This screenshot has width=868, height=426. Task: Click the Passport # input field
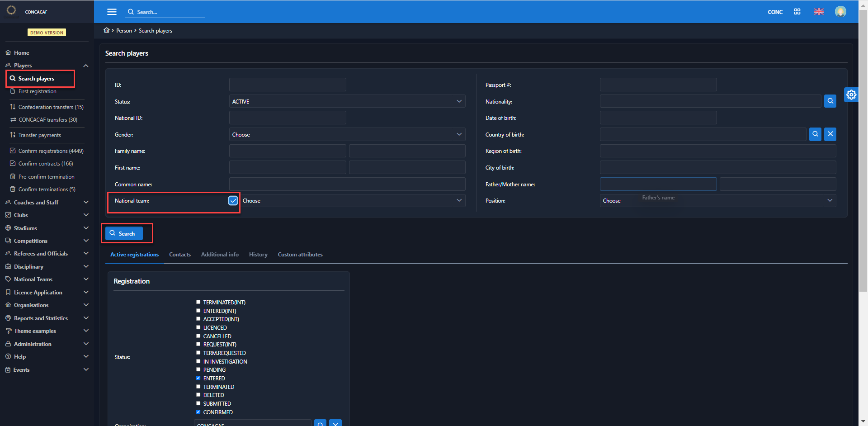(658, 85)
